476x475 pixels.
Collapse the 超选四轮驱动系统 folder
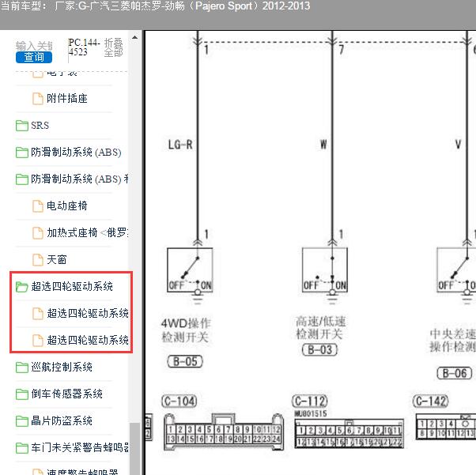(72, 287)
